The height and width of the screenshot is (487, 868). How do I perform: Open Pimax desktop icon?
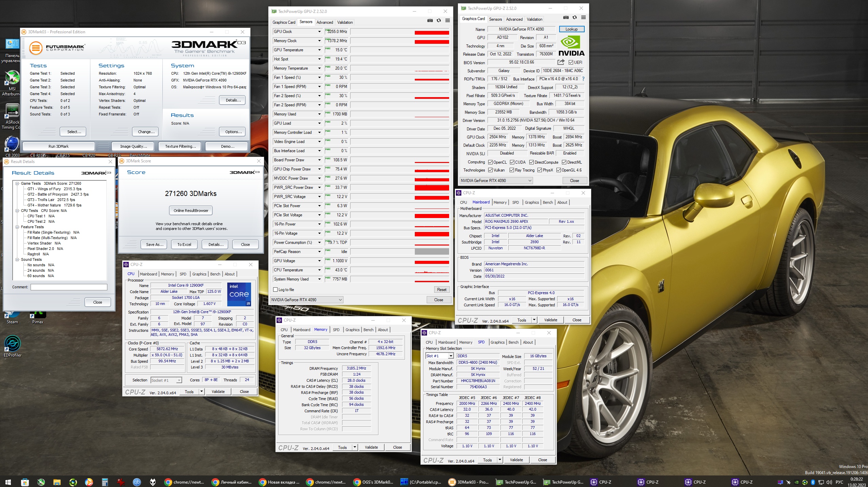(x=38, y=318)
